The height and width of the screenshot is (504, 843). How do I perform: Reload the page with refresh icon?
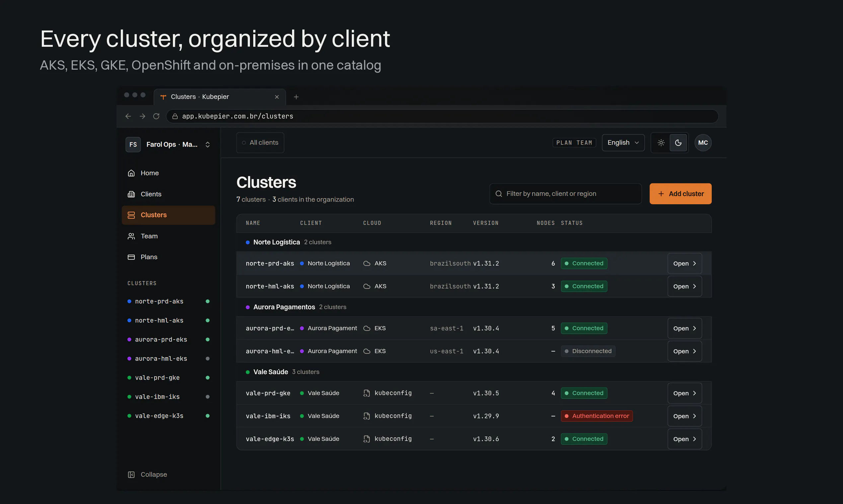[x=156, y=116]
